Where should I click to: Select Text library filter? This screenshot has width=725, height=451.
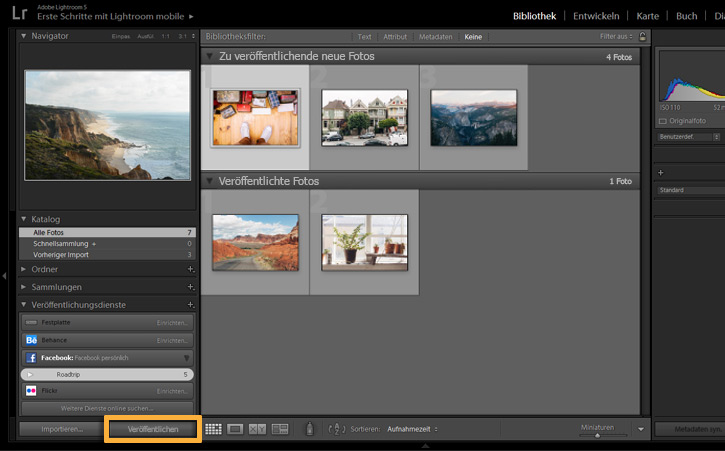[x=364, y=37]
